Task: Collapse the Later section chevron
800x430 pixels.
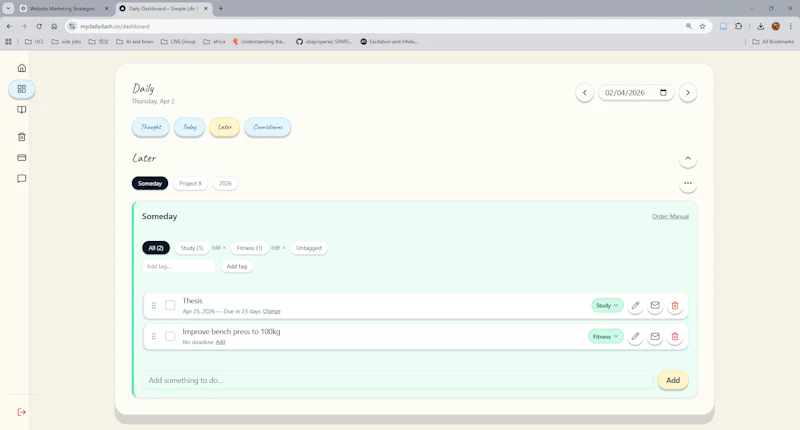Action: pyautogui.click(x=688, y=159)
